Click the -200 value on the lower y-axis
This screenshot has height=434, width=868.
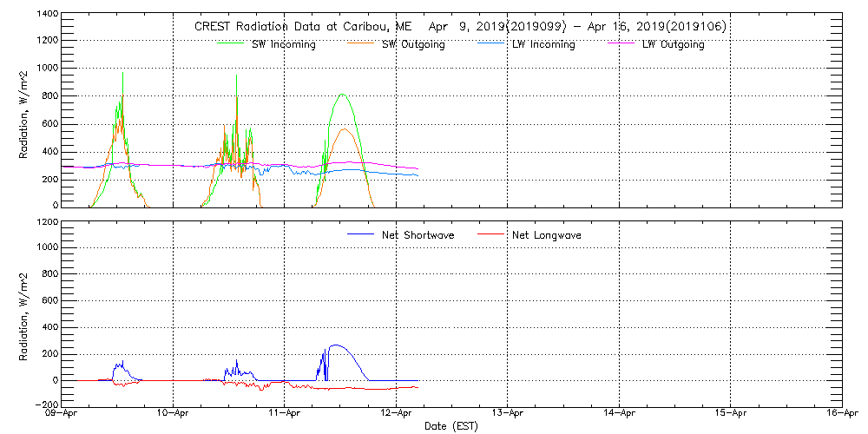tap(48, 404)
